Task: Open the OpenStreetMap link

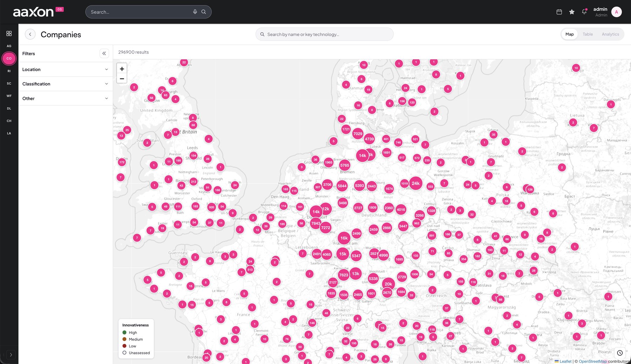Action: click(592, 361)
